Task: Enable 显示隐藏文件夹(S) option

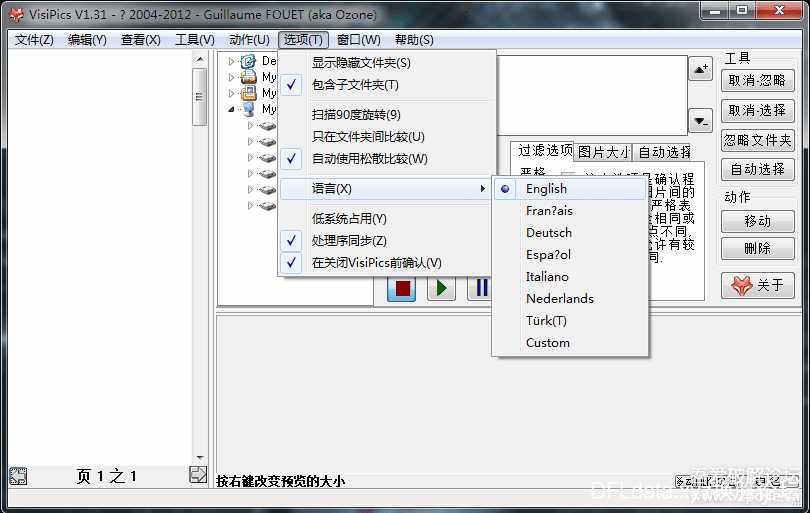Action: click(x=385, y=63)
